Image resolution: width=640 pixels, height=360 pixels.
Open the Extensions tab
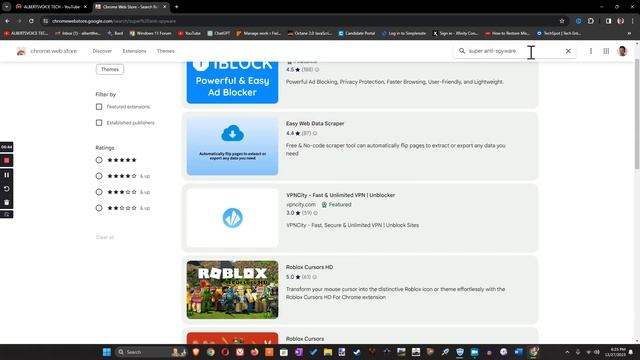[x=134, y=51]
